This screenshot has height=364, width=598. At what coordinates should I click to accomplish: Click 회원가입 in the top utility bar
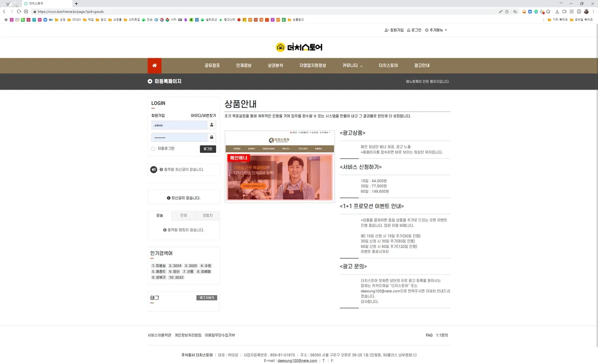(x=394, y=30)
